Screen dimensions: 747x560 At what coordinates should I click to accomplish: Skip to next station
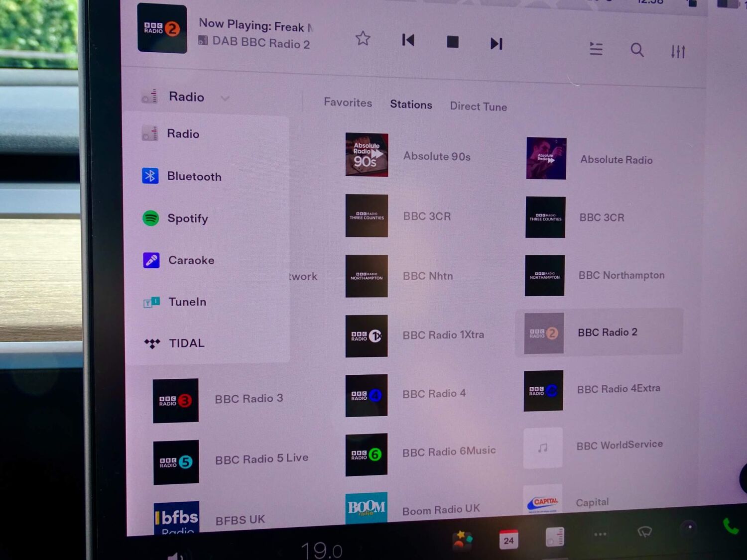(x=496, y=44)
